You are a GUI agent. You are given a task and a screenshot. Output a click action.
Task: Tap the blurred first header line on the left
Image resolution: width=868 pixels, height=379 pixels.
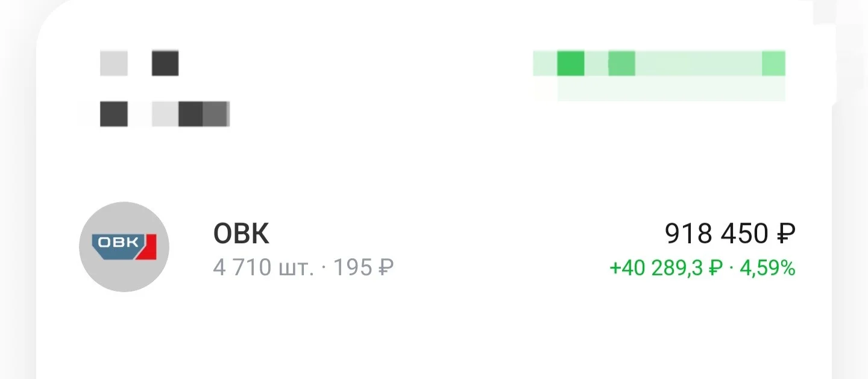(x=139, y=63)
